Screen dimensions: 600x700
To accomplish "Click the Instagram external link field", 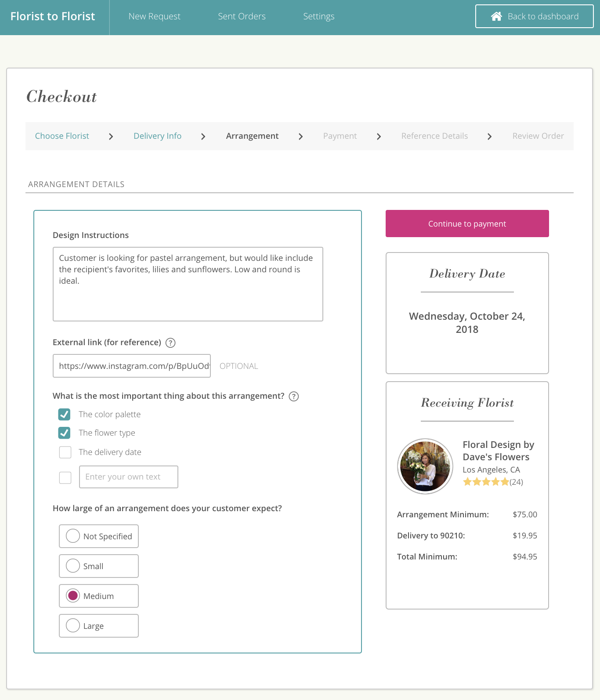I will pos(132,366).
